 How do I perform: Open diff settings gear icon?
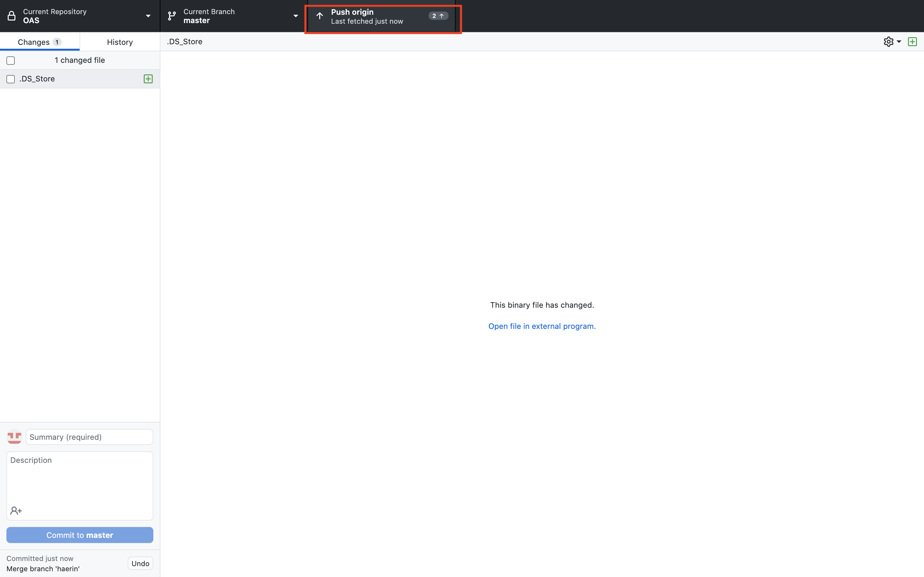[x=888, y=42]
